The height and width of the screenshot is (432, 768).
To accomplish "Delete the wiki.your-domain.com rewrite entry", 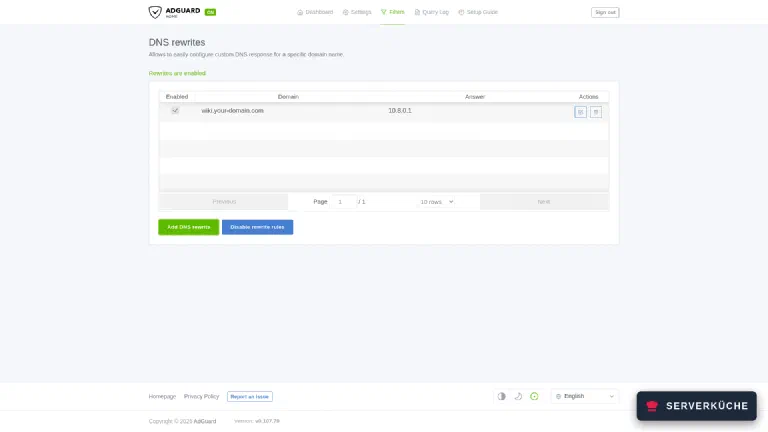I will (596, 112).
